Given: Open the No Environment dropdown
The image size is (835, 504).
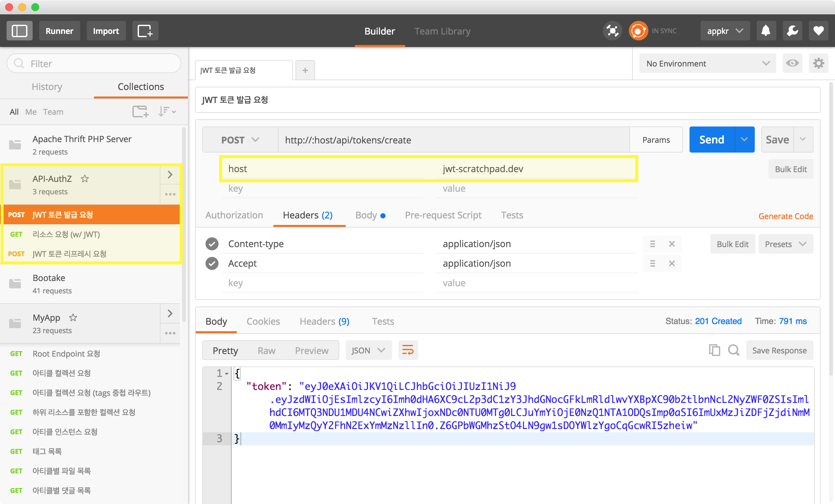Looking at the screenshot, I should coord(707,64).
